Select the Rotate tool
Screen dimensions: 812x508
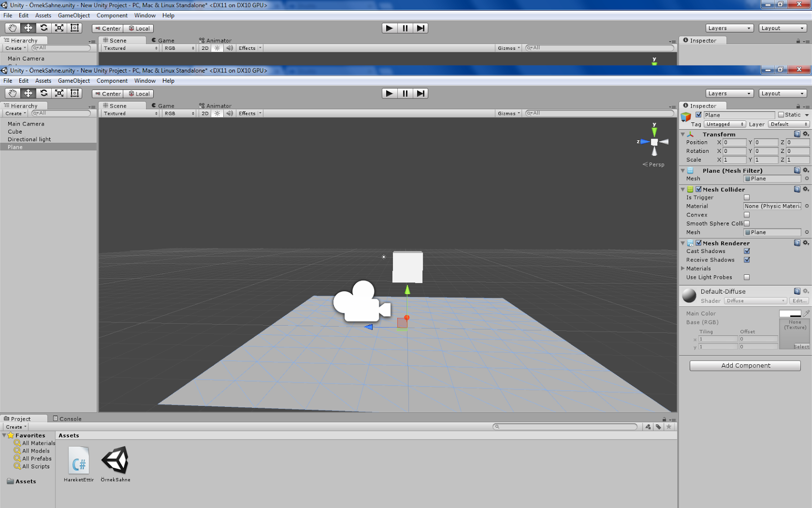tap(44, 93)
